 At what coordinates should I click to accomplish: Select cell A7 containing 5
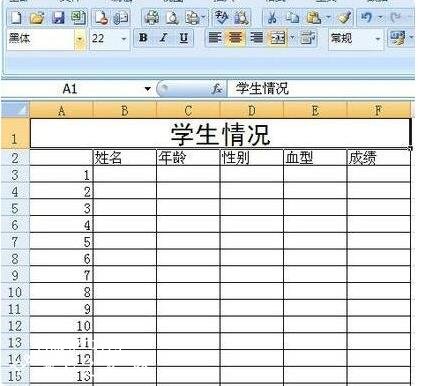[x=61, y=241]
